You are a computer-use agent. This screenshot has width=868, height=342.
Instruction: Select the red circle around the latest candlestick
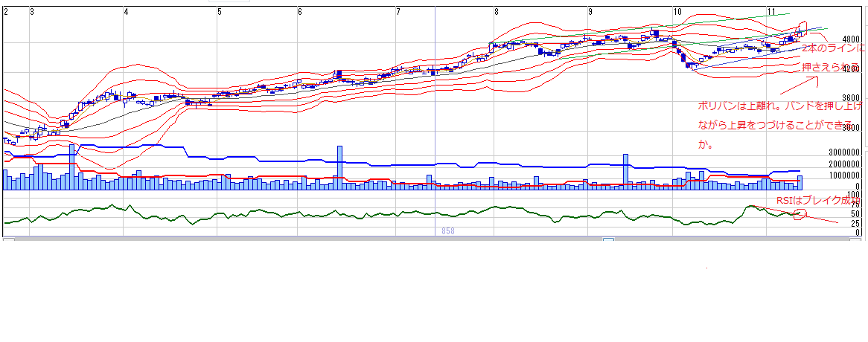[802, 29]
